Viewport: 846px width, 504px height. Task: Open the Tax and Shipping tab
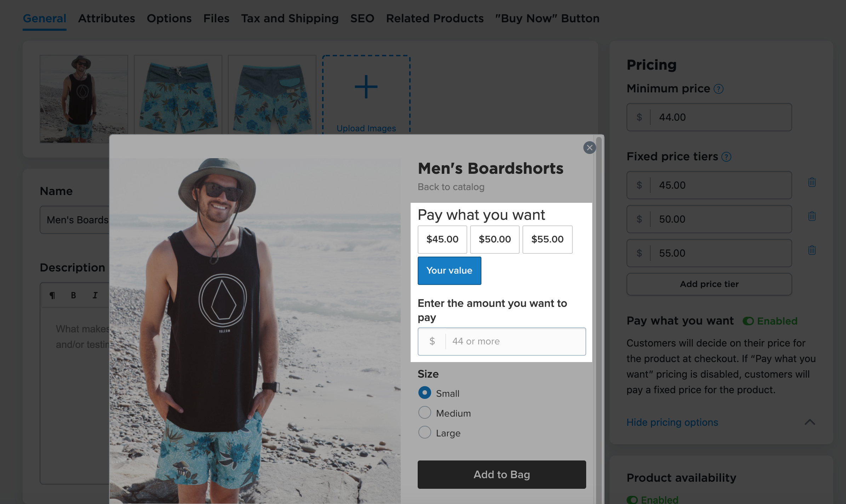point(290,18)
